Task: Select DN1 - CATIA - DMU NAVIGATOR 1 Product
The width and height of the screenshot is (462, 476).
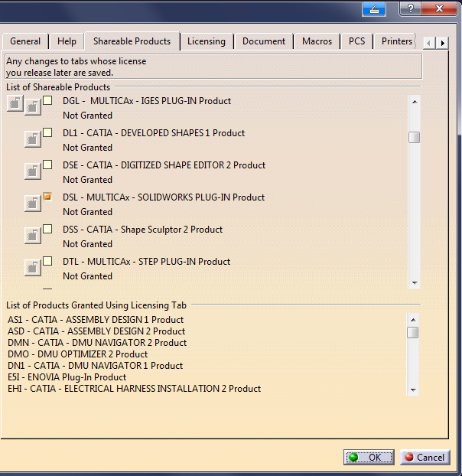Action: (x=96, y=366)
